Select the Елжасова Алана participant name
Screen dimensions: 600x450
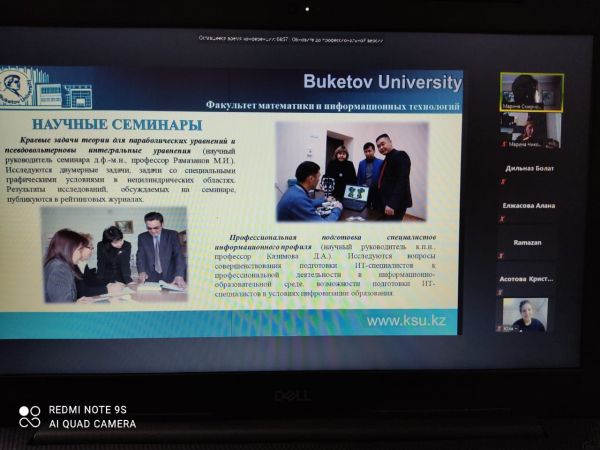click(530, 205)
